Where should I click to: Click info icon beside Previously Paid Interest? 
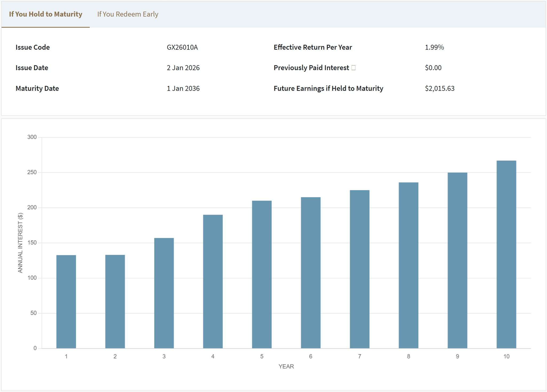click(x=353, y=68)
